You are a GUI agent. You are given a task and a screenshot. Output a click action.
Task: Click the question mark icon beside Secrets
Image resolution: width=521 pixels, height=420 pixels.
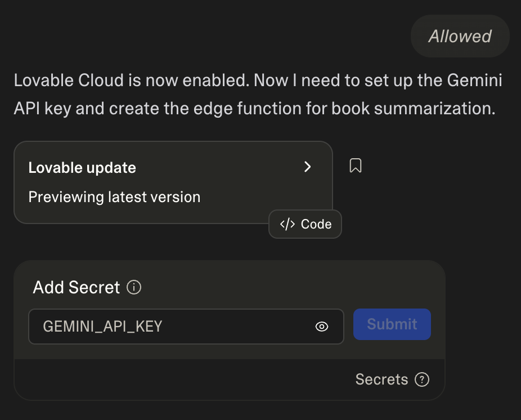pyautogui.click(x=422, y=379)
